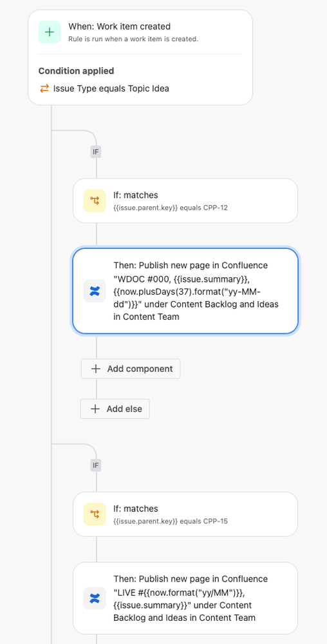The image size is (327, 644).
Task: Click the 'Add component' button
Action: (x=131, y=369)
